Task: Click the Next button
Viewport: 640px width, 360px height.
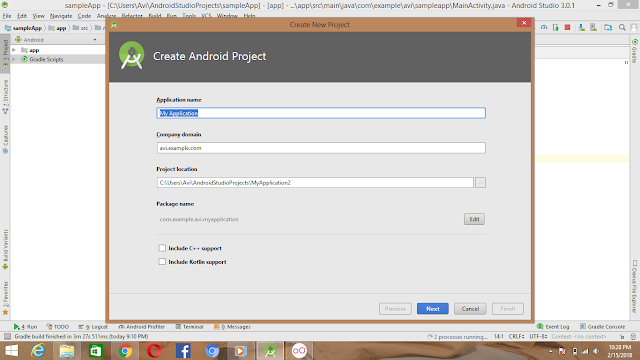Action: click(x=433, y=309)
